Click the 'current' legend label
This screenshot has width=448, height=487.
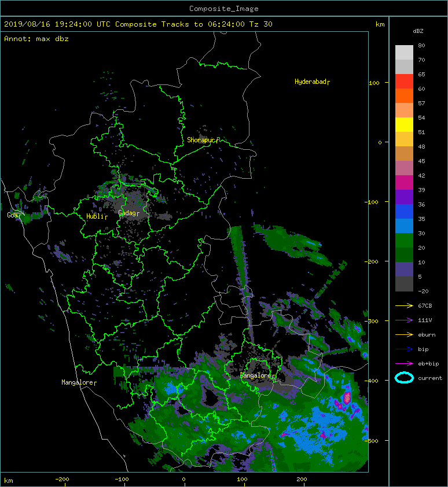point(430,378)
